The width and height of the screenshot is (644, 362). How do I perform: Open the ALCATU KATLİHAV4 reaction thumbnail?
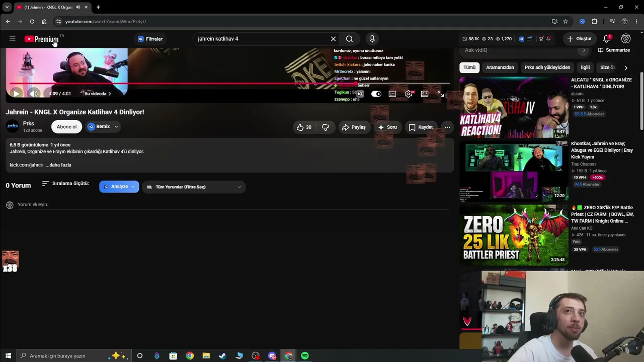point(514,107)
